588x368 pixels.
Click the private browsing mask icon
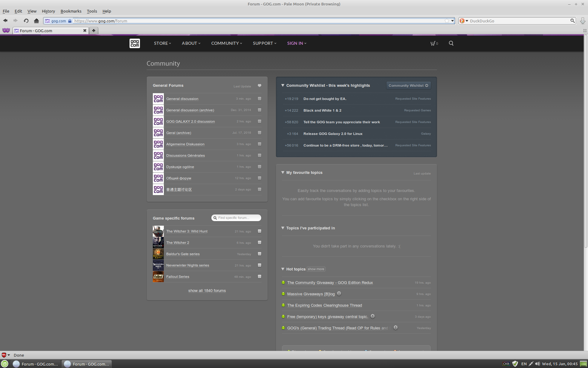pyautogui.click(x=6, y=30)
